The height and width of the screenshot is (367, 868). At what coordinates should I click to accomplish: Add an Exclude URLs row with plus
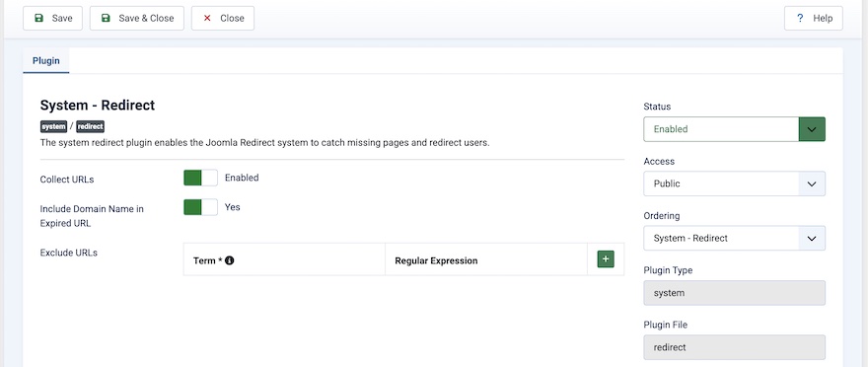coord(606,259)
